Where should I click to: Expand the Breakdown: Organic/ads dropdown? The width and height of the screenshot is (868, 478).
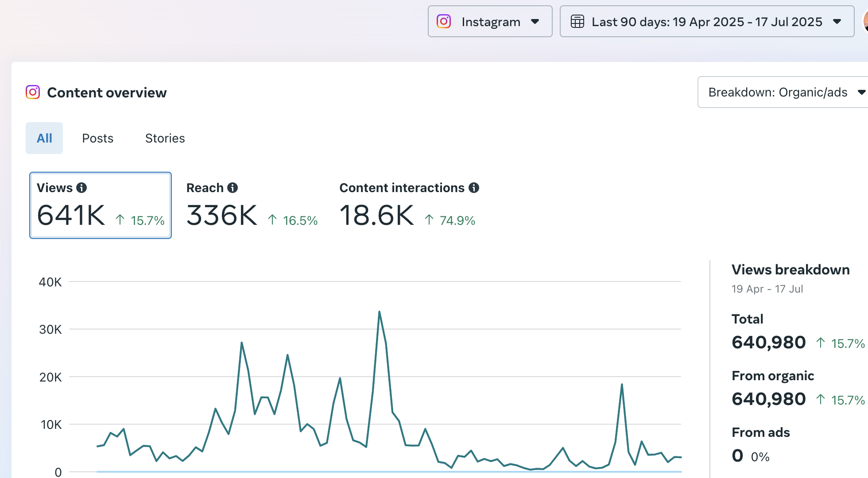click(x=782, y=92)
